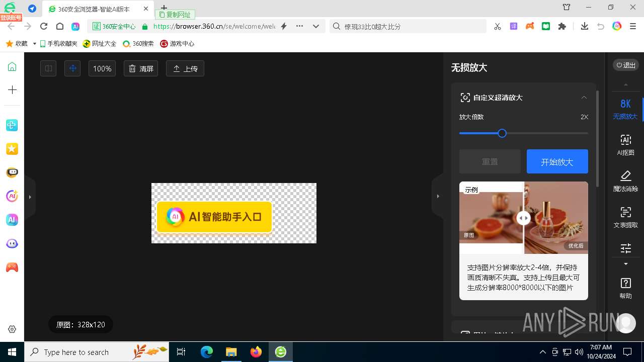Show hidden system tray icons
This screenshot has width=644, height=362.
[542, 352]
